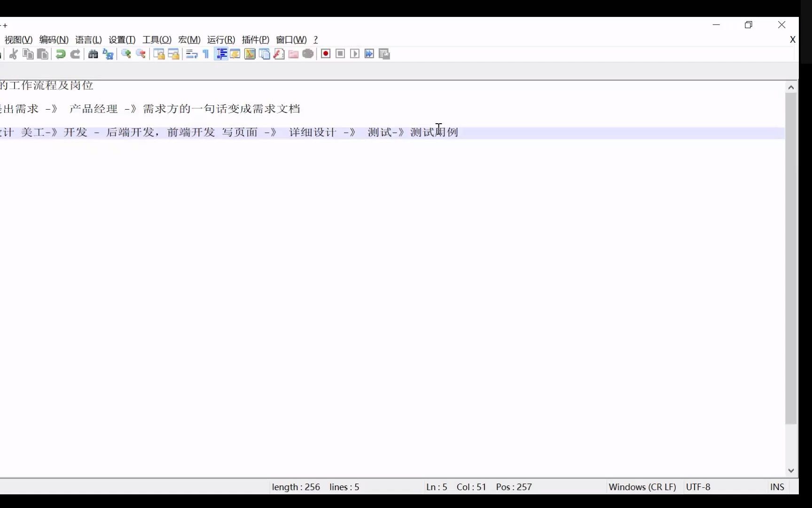Click the 'length : 256' status field
The image size is (812, 508).
[x=296, y=487]
